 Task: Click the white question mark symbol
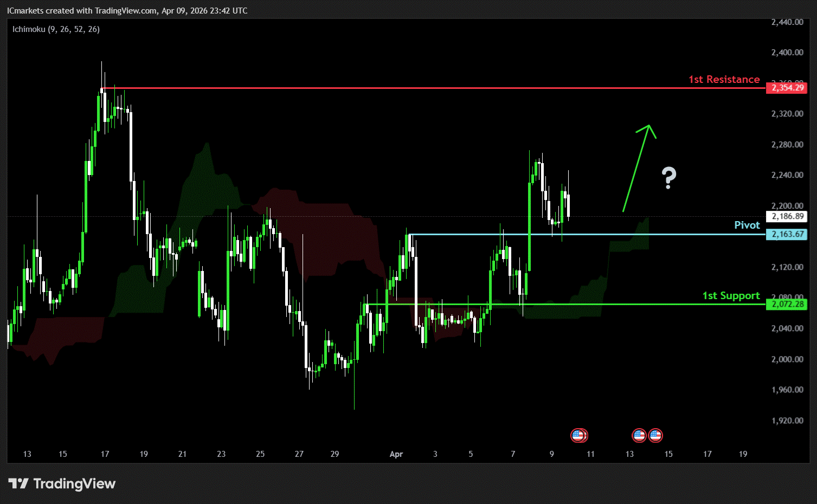click(x=669, y=178)
